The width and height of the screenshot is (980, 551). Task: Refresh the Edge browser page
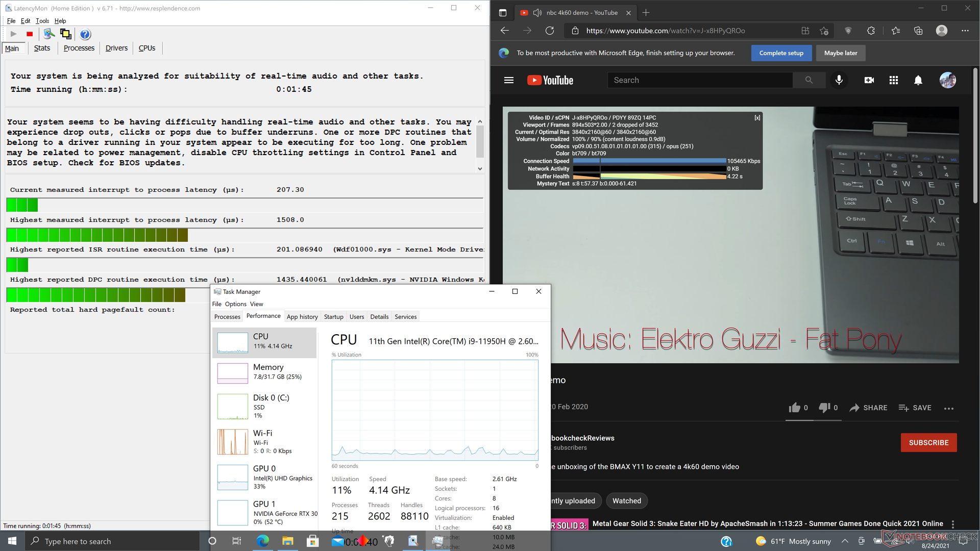(550, 31)
